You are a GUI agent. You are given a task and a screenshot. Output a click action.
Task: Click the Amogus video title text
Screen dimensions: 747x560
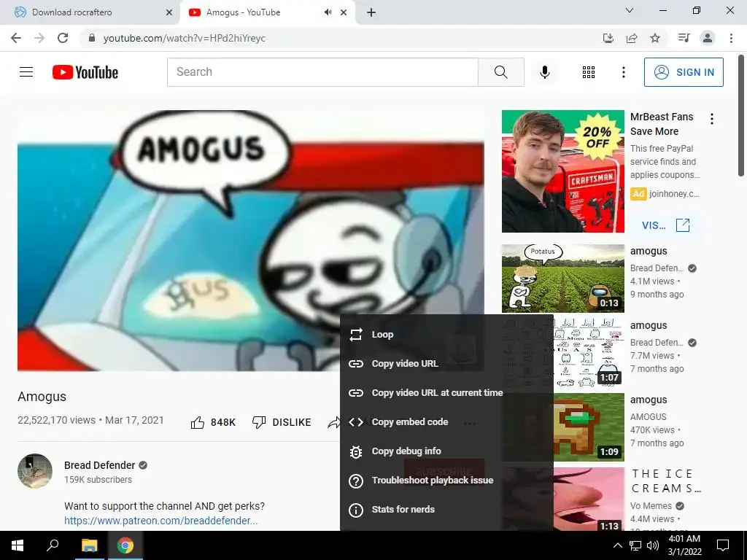click(42, 397)
